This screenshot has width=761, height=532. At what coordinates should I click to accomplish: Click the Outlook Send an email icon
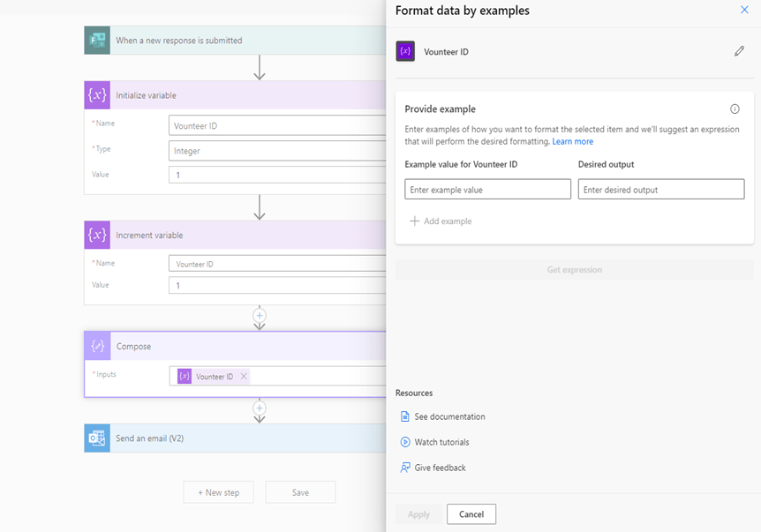click(97, 438)
